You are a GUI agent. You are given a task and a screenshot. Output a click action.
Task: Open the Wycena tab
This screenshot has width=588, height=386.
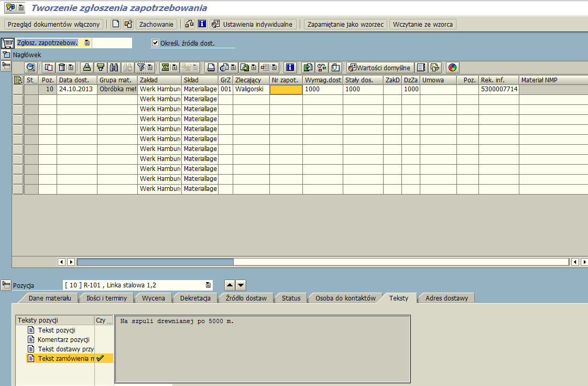[154, 298]
